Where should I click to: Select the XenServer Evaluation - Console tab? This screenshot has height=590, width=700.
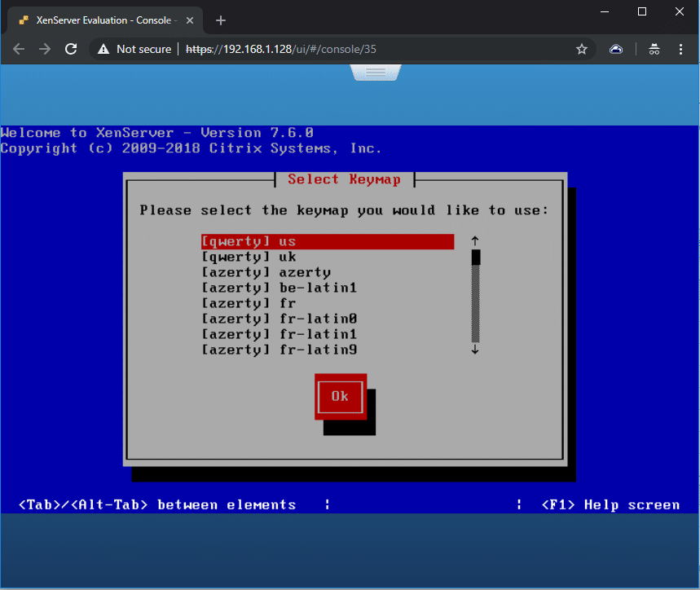click(103, 20)
